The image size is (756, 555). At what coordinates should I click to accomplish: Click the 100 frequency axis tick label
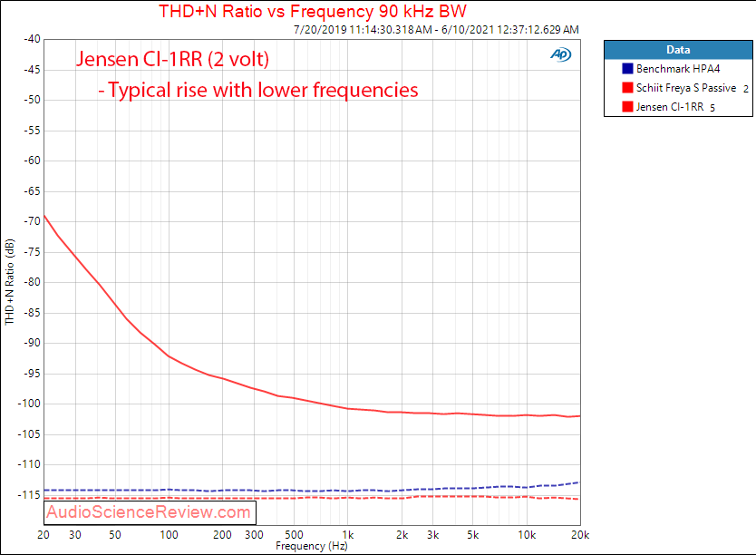coord(169,535)
